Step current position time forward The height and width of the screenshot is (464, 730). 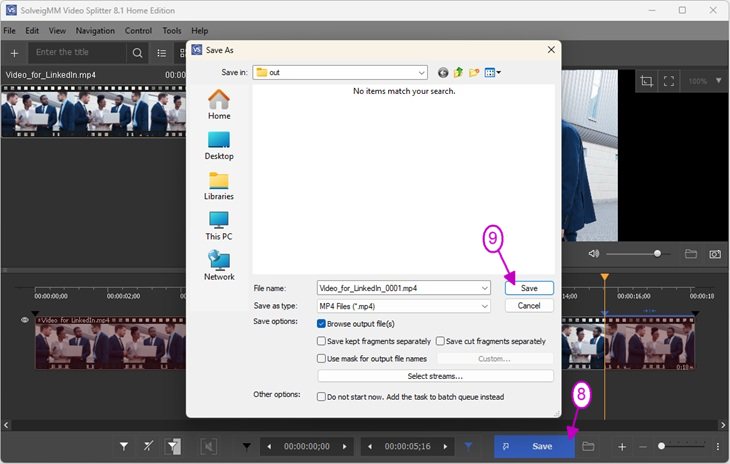[345, 447]
